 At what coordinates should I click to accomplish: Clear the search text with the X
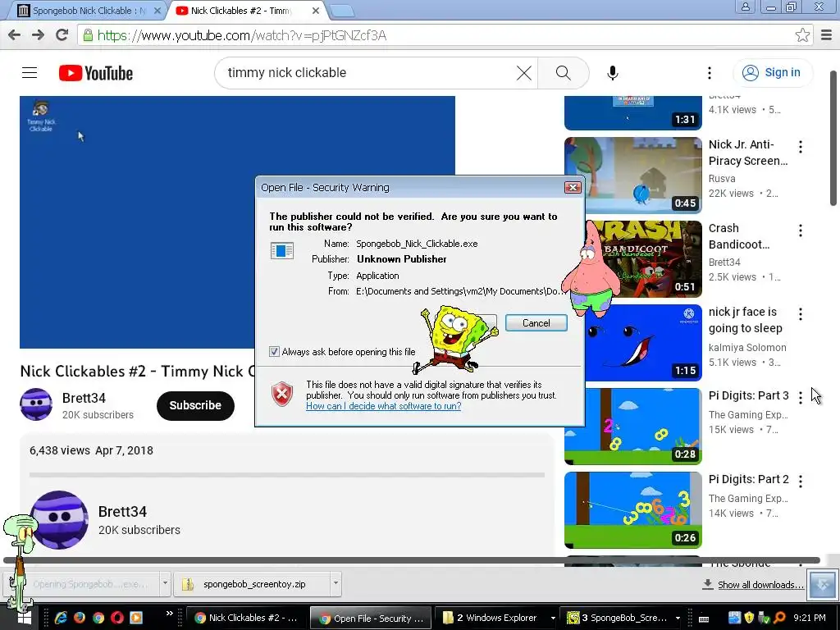click(x=524, y=73)
